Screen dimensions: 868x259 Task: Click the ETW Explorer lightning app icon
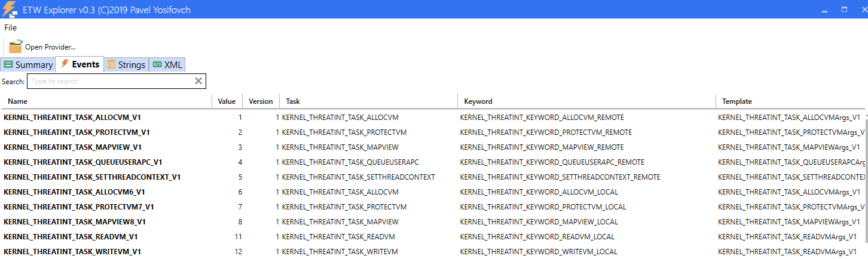pos(10,10)
